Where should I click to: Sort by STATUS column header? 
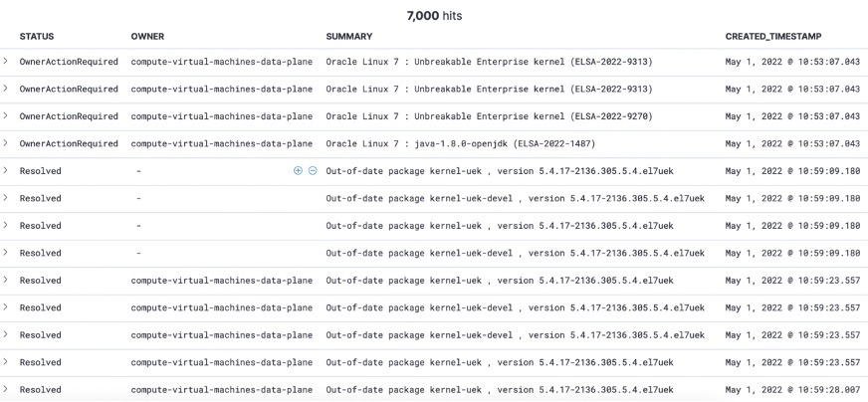point(37,37)
